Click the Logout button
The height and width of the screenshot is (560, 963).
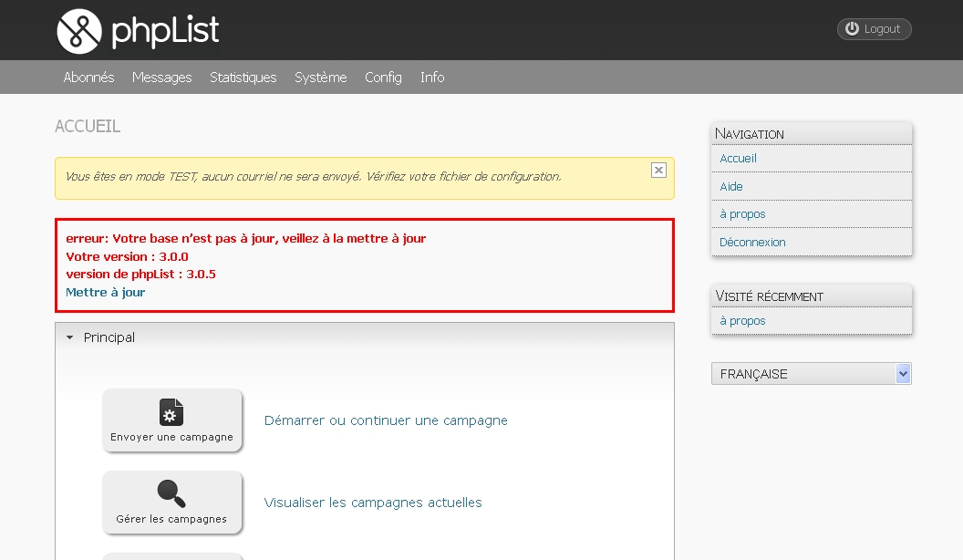[874, 29]
